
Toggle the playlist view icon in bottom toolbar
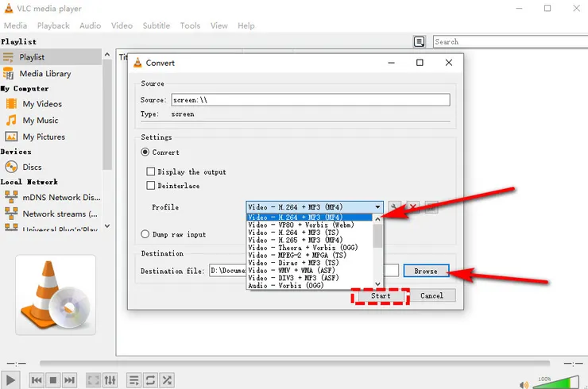tap(133, 380)
